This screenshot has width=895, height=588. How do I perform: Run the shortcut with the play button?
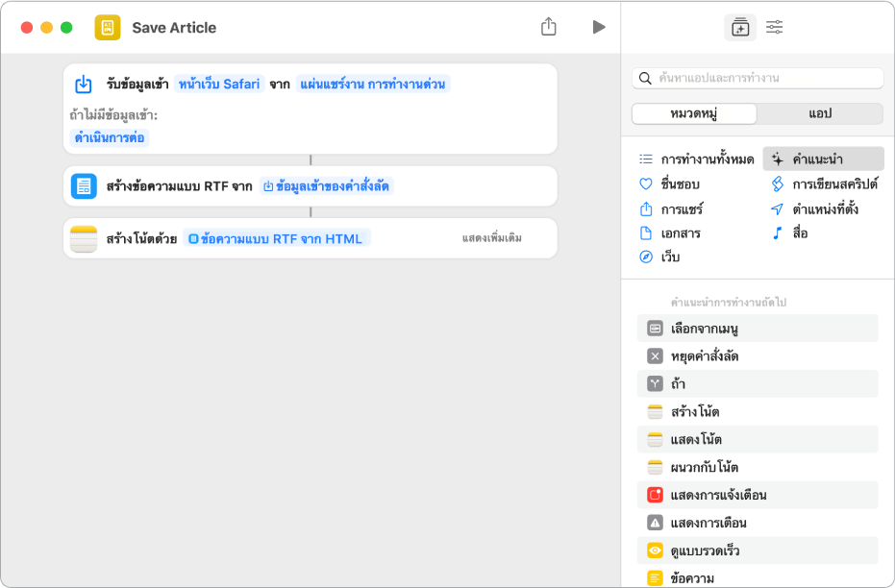pos(599,27)
